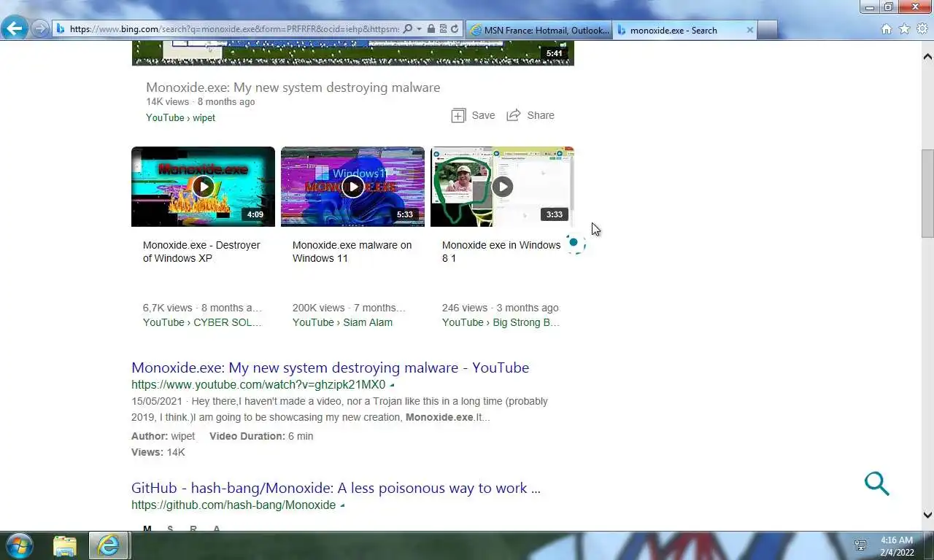This screenshot has width=934, height=560.
Task: Click the 'Author: wipet' text
Action: coord(163,436)
